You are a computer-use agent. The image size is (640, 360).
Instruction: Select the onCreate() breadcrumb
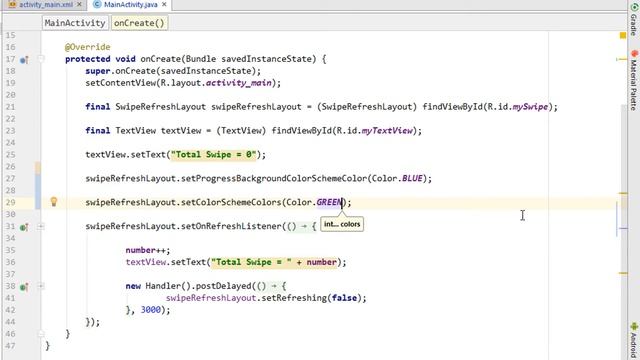(x=139, y=23)
